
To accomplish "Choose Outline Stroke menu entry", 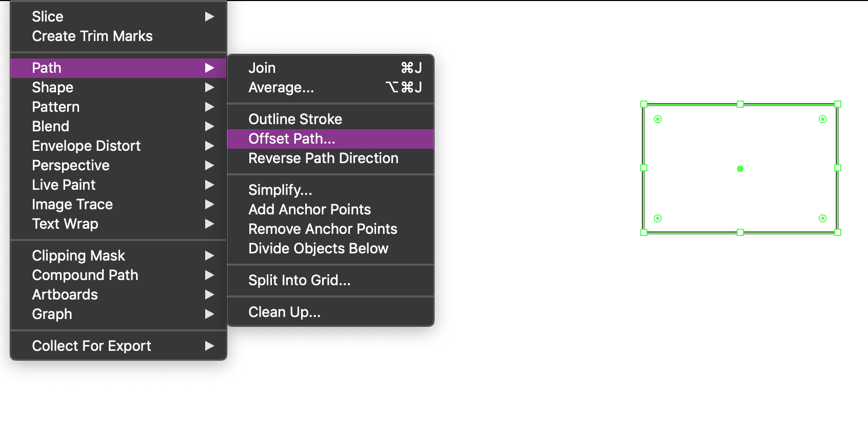I will 330,120.
